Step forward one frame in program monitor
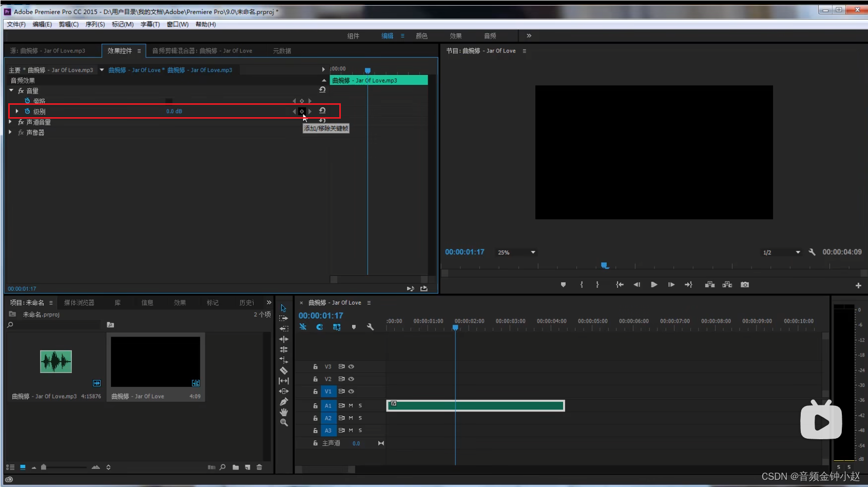This screenshot has width=868, height=487. 671,285
